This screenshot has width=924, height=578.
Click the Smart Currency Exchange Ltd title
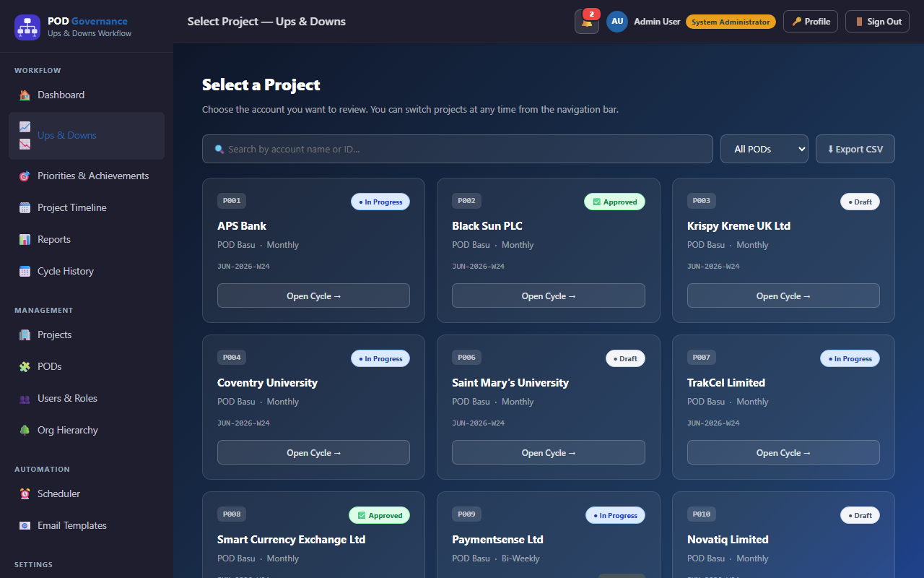coord(291,540)
